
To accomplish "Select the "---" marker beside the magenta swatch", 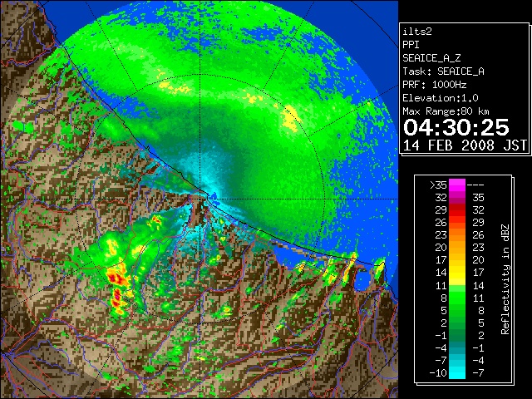I will pos(475,185).
